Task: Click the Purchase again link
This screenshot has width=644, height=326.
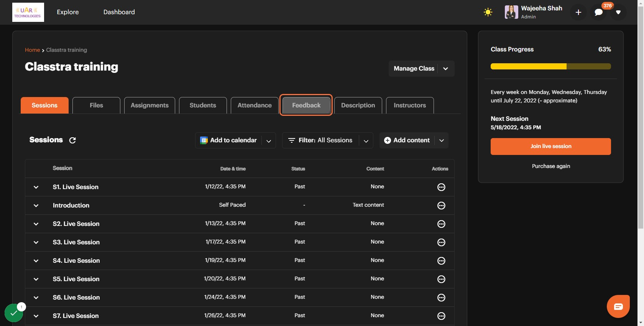Action: tap(551, 166)
